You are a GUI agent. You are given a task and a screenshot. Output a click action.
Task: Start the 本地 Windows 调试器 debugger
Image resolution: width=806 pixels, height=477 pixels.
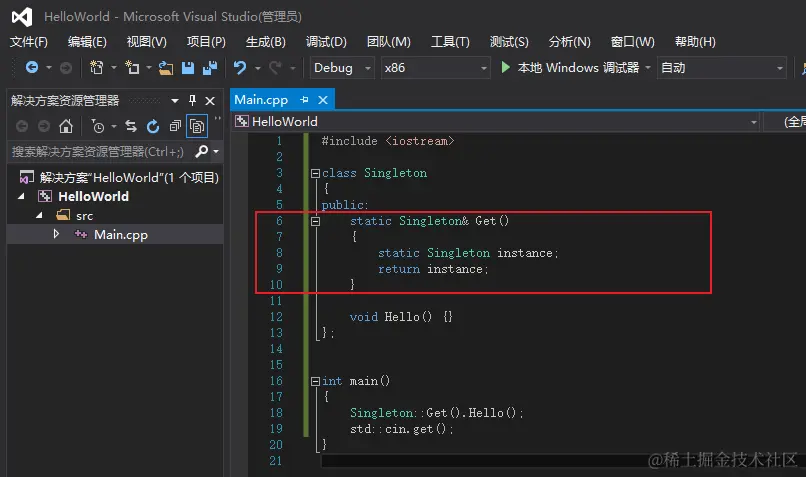click(570, 67)
